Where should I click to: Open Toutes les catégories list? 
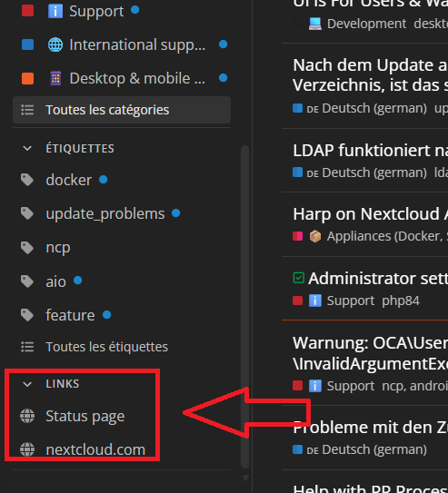click(x=122, y=110)
